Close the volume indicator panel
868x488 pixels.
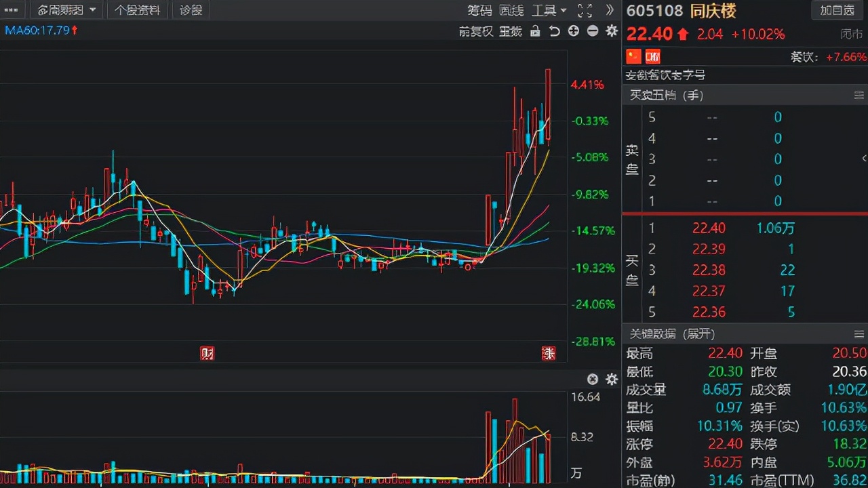(x=592, y=380)
